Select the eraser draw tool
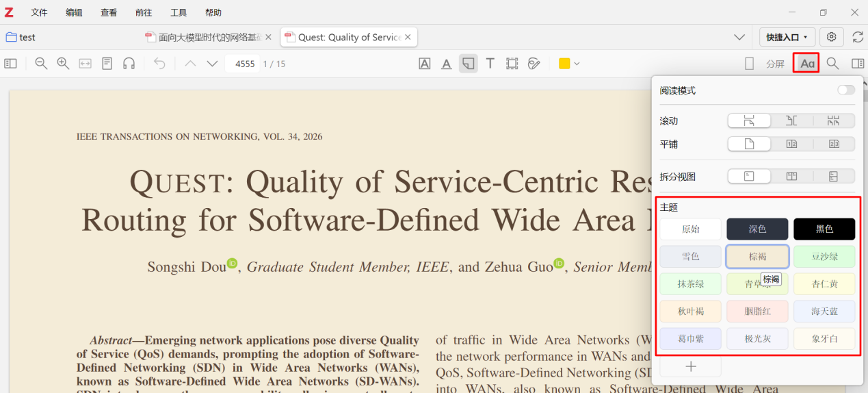Image resolution: width=868 pixels, height=393 pixels. pyautogui.click(x=534, y=64)
